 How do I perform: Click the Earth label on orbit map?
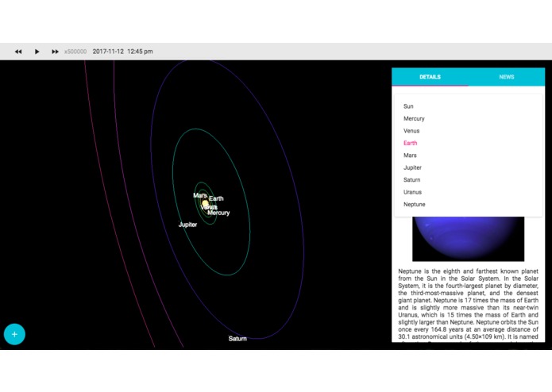click(x=216, y=198)
